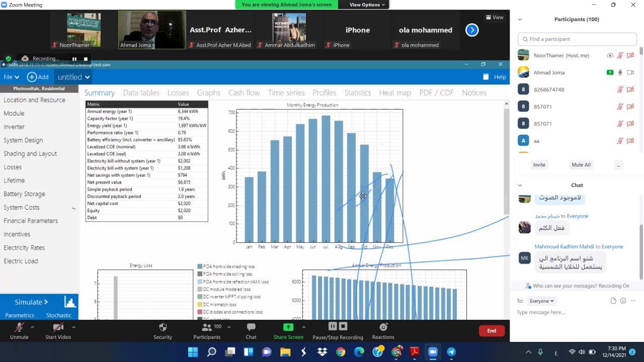644x362 pixels.
Task: Open the Security shield icon
Action: [163, 327]
